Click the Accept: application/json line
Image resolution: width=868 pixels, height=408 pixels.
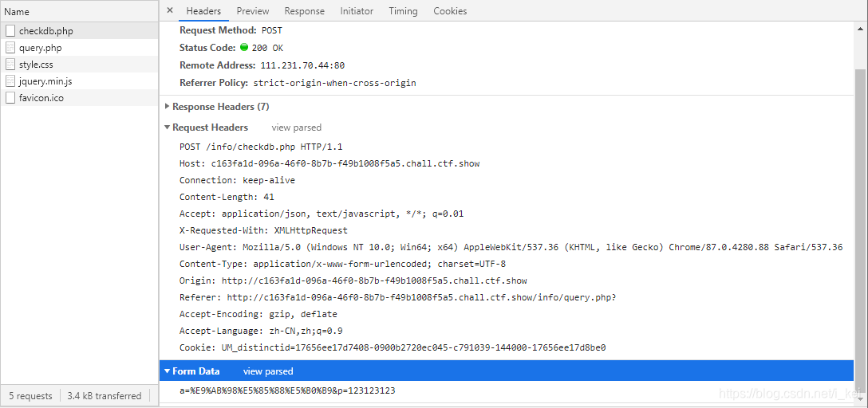coord(322,214)
